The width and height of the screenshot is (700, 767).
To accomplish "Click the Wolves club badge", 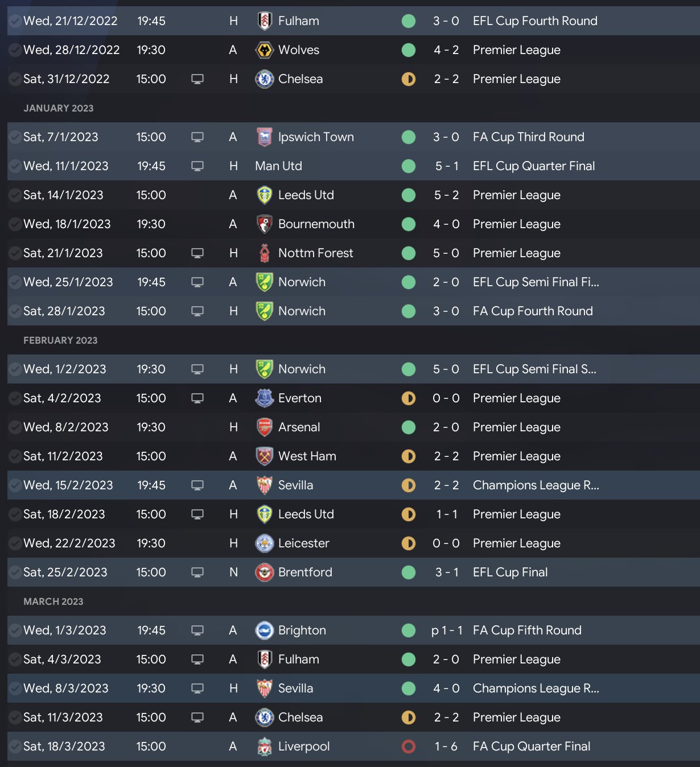I will pyautogui.click(x=264, y=50).
